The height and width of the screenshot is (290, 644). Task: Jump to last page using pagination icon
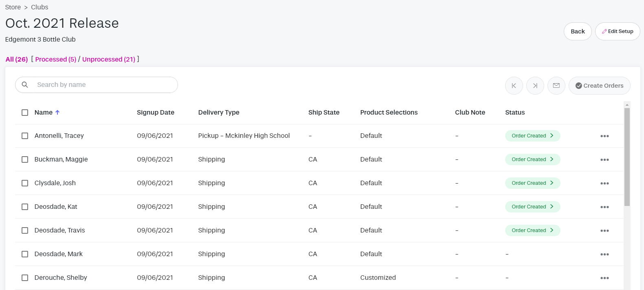(x=535, y=86)
